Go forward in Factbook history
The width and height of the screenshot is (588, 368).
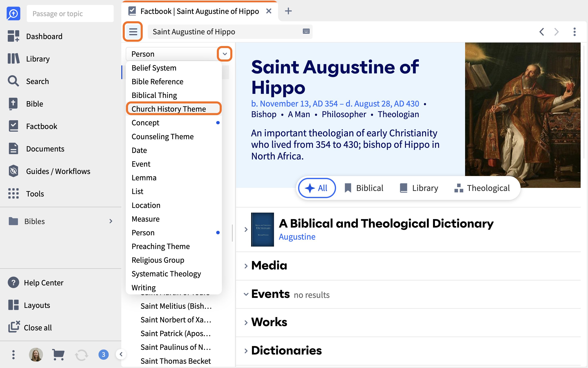click(556, 32)
